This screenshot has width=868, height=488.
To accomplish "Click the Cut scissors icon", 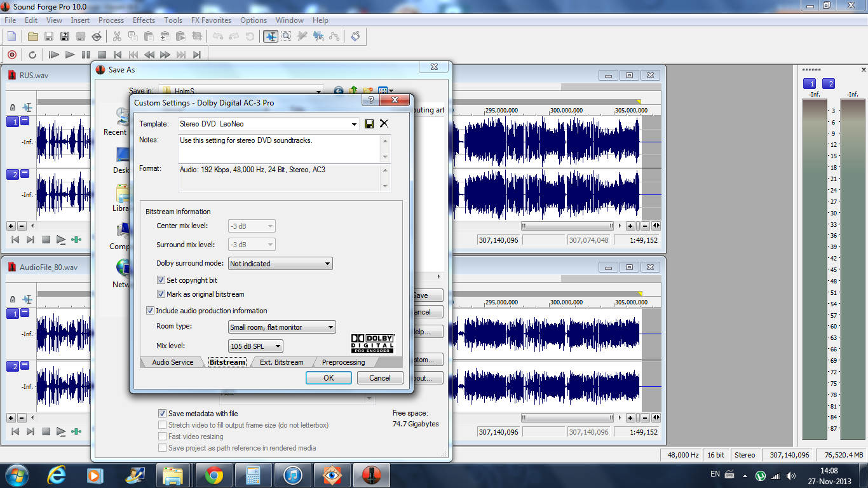I will [x=117, y=37].
